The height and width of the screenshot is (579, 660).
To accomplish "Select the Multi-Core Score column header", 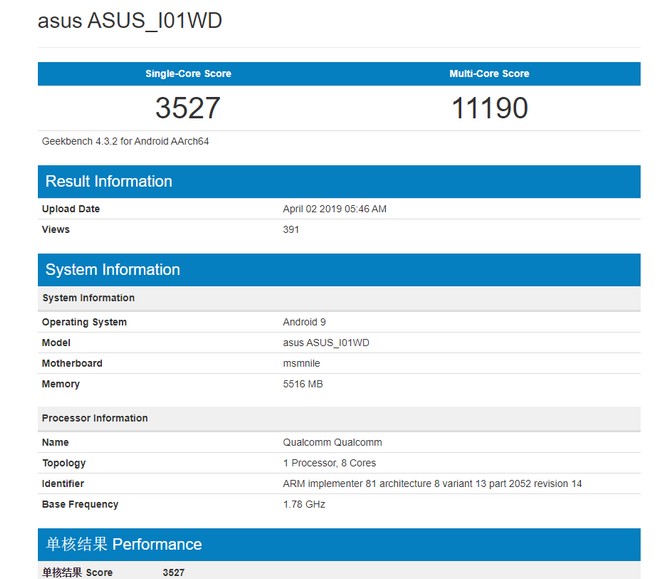I will [489, 74].
